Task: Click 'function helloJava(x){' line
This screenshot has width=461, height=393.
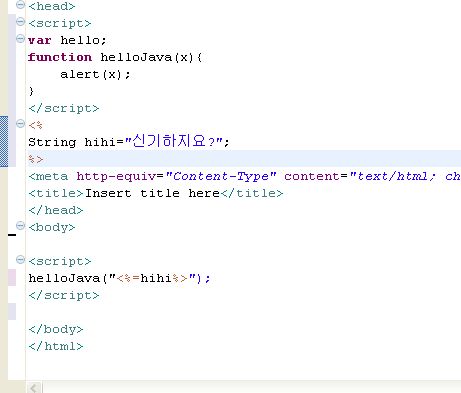Action: pos(115,57)
